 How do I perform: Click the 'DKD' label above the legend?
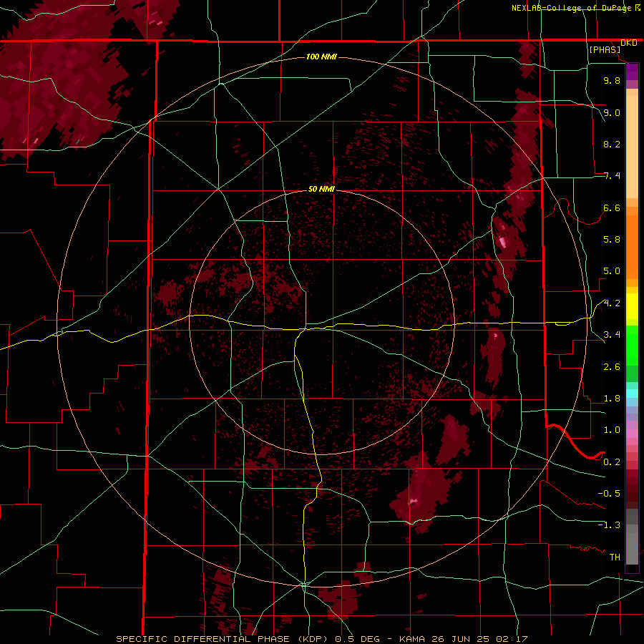pyautogui.click(x=629, y=43)
